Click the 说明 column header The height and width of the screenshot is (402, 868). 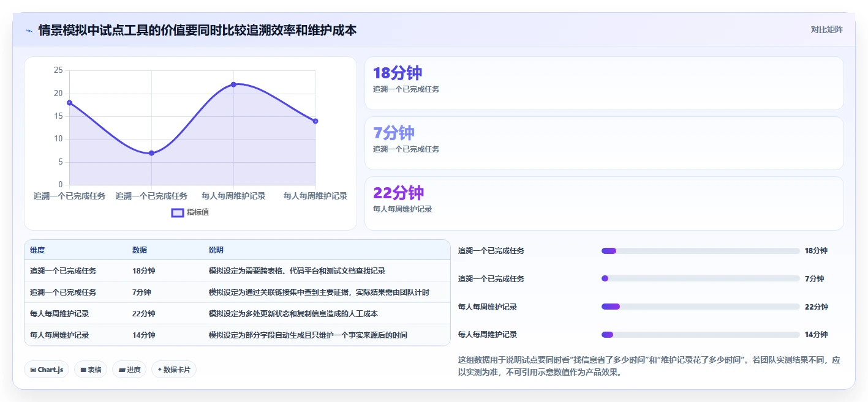(x=216, y=250)
